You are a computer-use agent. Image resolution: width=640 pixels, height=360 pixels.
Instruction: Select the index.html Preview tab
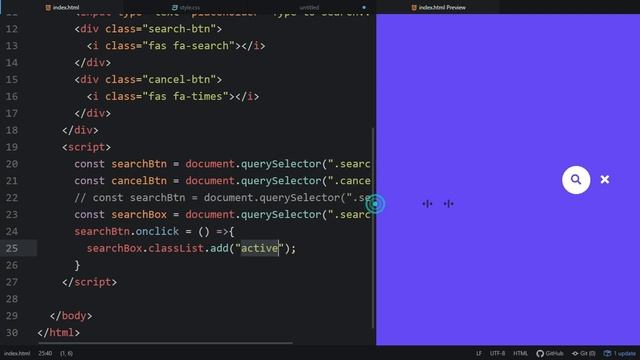click(x=438, y=7)
